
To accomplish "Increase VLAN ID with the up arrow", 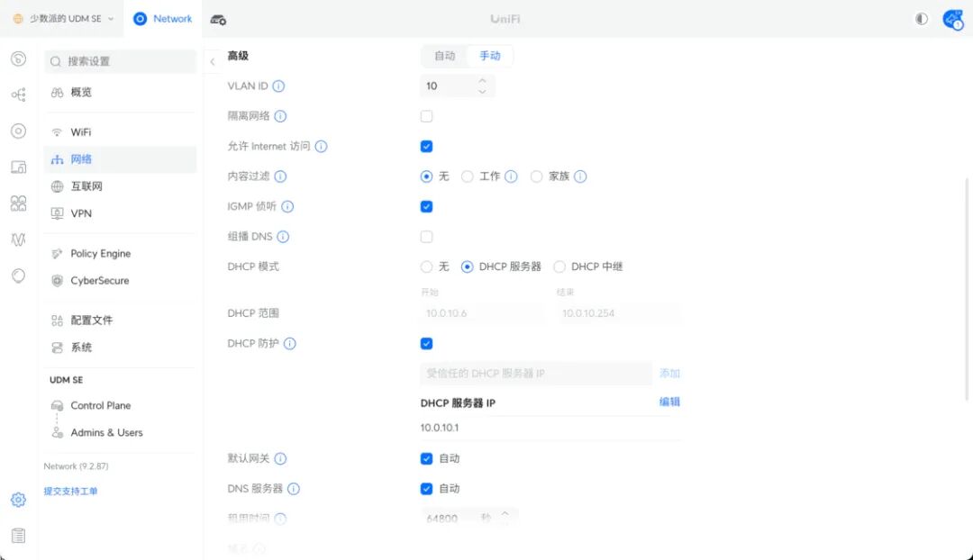I will [482, 81].
